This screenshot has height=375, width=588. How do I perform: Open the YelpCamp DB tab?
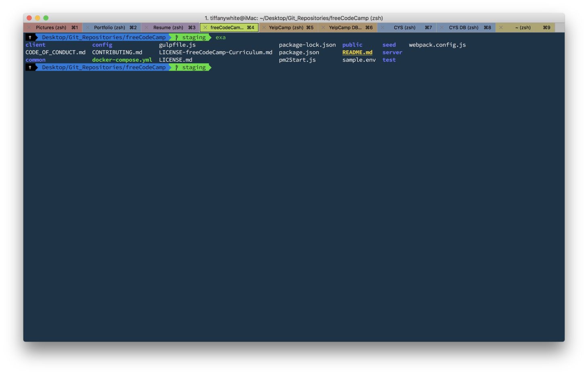(347, 27)
